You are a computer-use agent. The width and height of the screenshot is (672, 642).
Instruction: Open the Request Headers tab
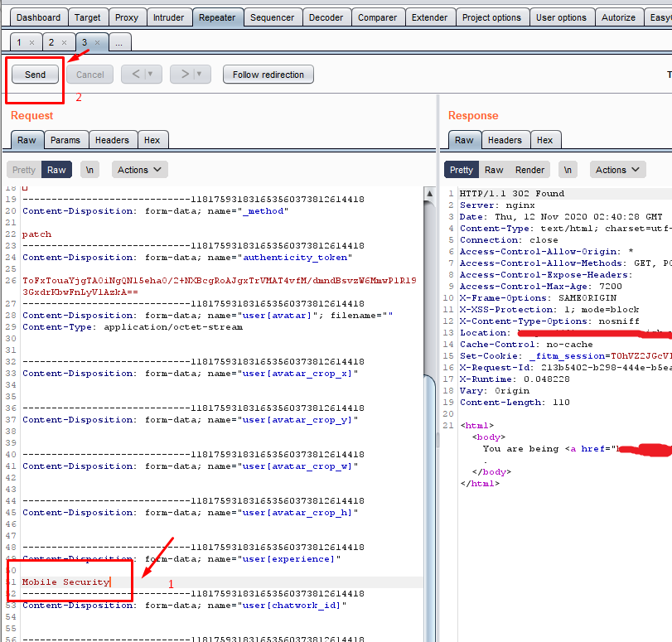[113, 140]
